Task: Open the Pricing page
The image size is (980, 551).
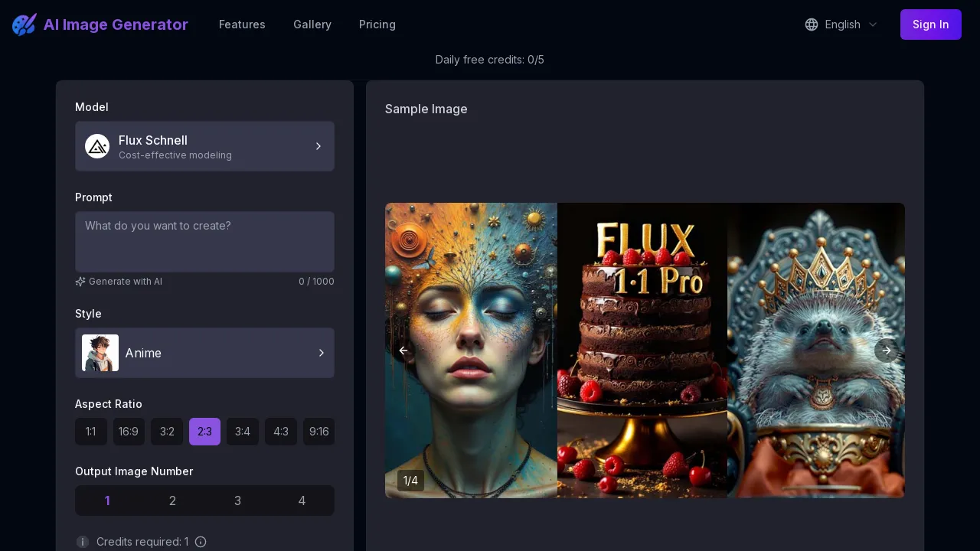Action: point(377,24)
